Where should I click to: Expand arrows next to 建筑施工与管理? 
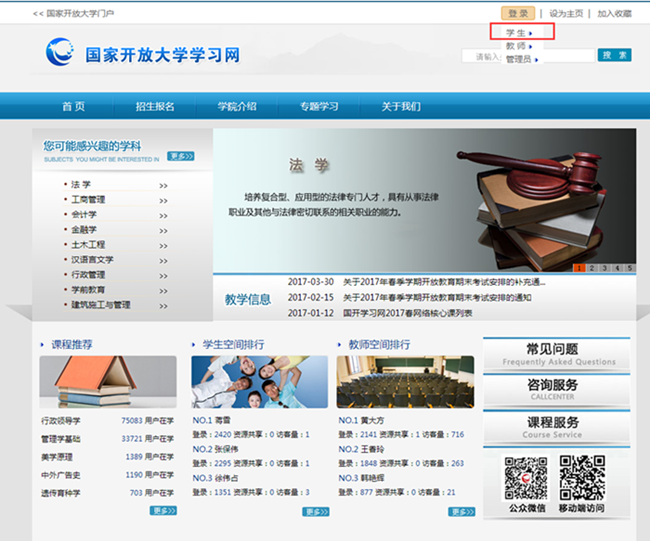[x=163, y=306]
